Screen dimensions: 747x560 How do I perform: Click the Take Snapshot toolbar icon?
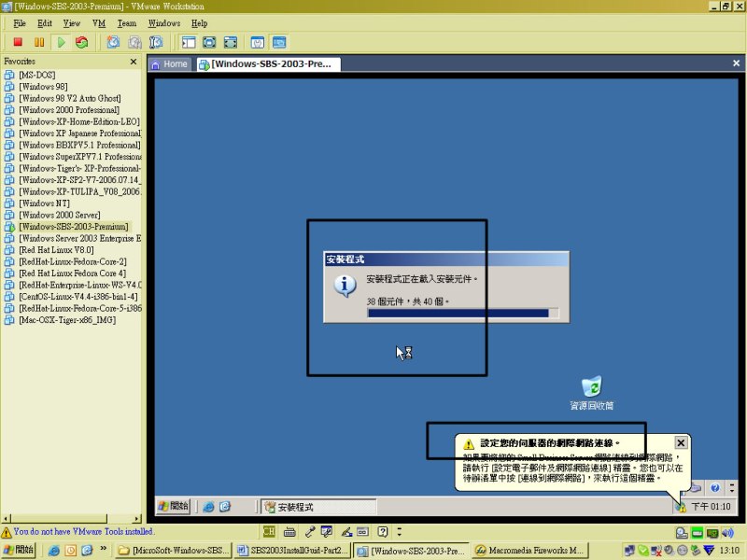pos(113,42)
